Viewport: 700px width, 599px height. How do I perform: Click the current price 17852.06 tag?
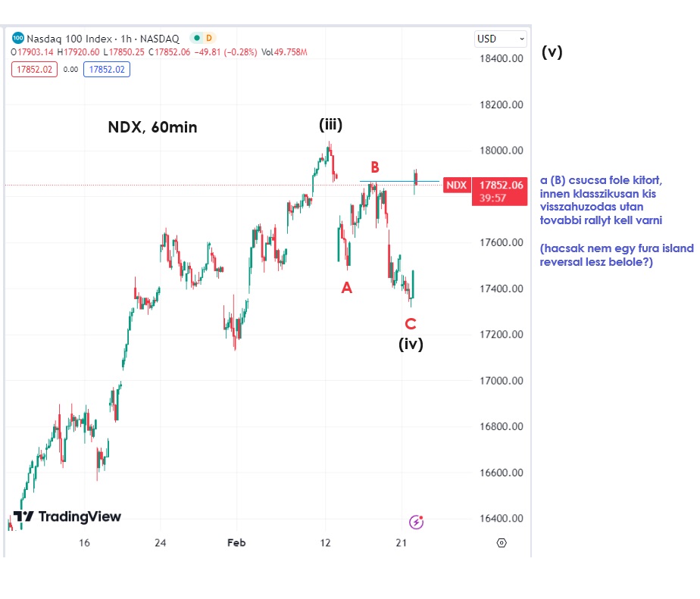click(x=500, y=185)
